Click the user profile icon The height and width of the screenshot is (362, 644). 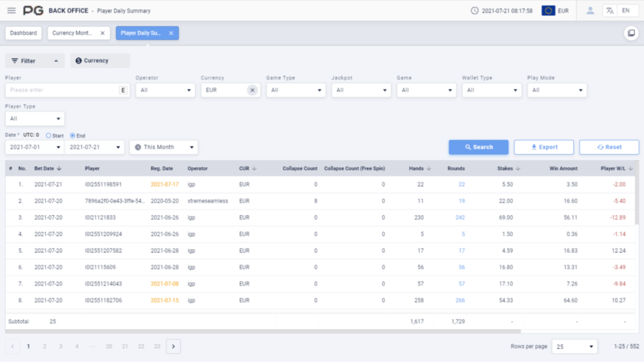[590, 10]
